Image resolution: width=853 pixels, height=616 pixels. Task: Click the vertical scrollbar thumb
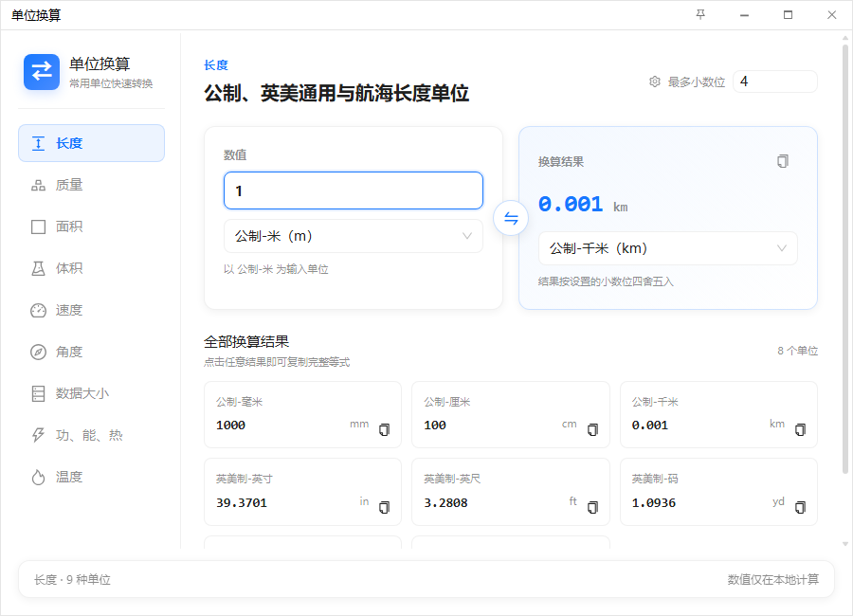[x=844, y=259]
